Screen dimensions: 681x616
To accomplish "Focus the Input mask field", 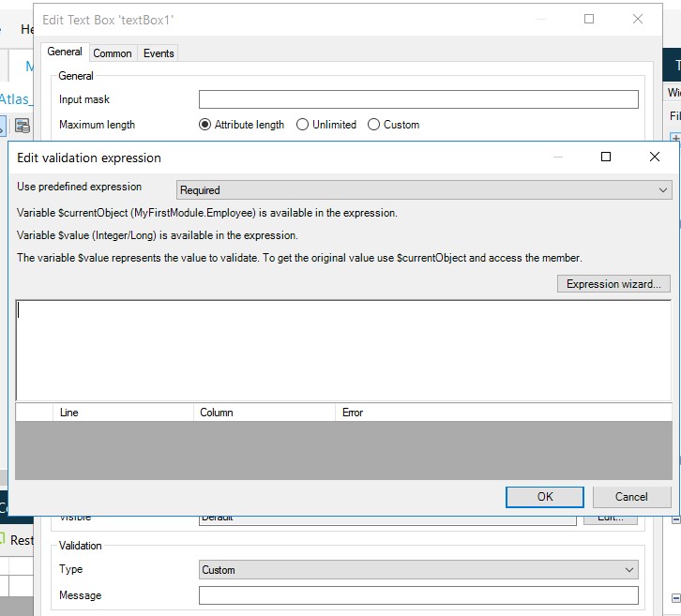I will (418, 99).
